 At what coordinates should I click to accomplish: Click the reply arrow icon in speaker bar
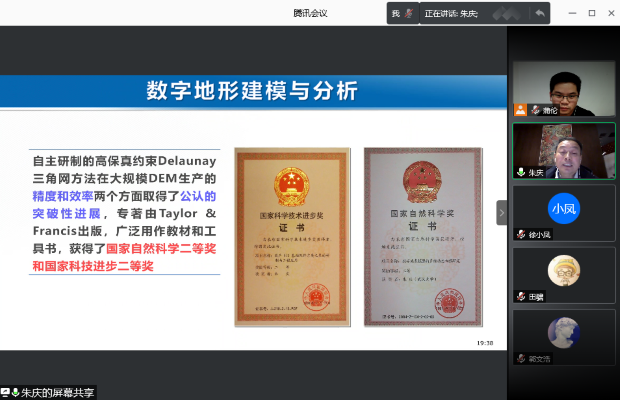(x=540, y=14)
